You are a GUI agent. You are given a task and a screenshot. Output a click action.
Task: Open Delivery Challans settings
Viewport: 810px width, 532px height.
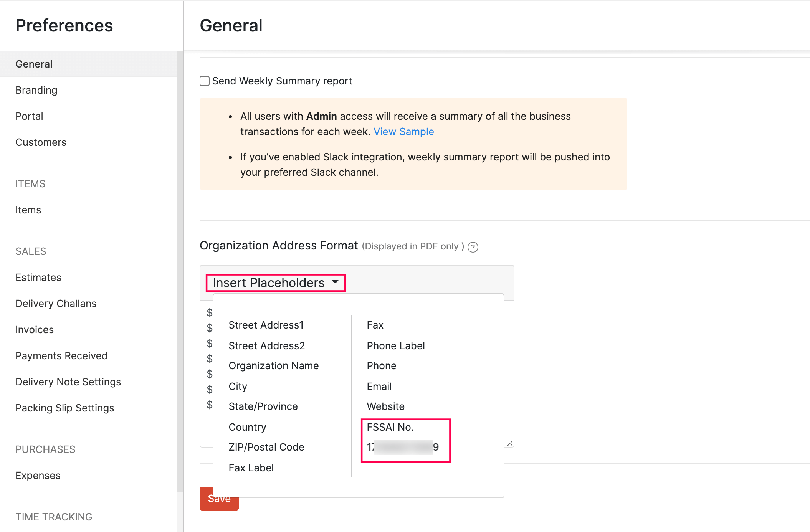(56, 303)
